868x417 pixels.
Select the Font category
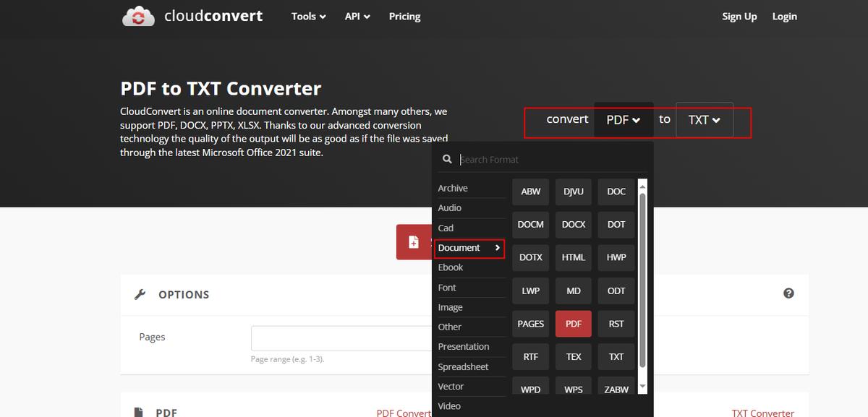point(447,288)
